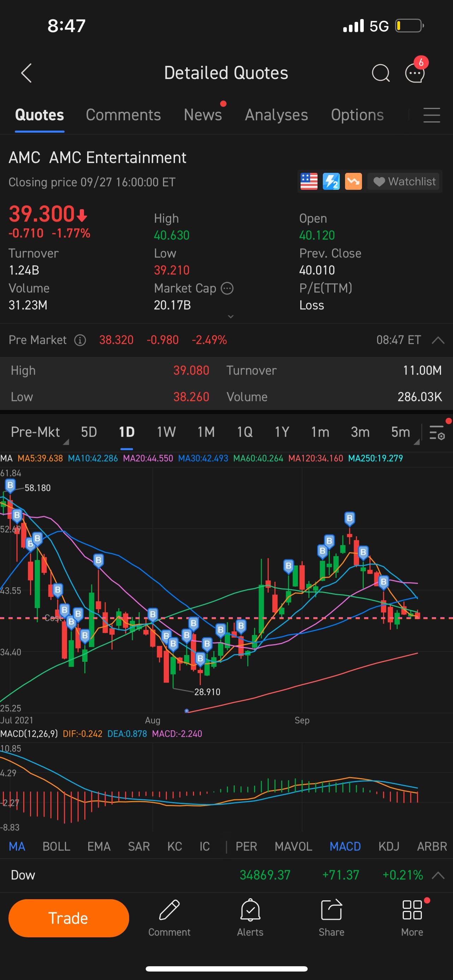Toggle the EMA overlay indicator
Image resolution: width=453 pixels, height=980 pixels.
click(99, 846)
